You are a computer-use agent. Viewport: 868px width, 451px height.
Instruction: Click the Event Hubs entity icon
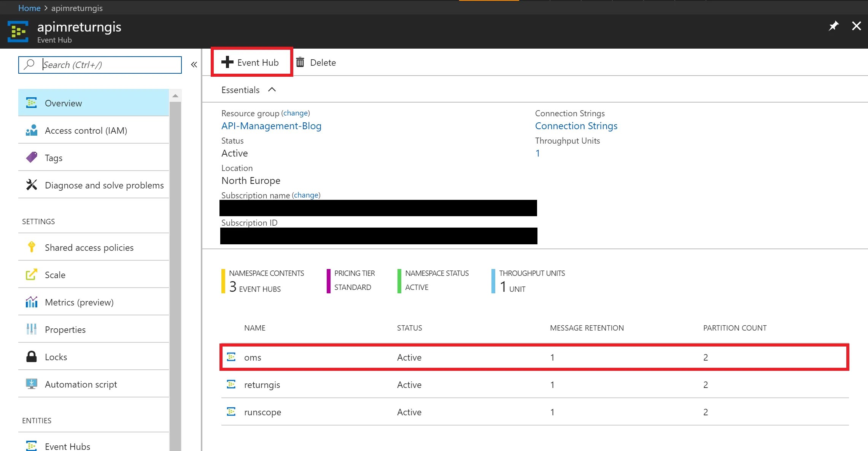click(x=31, y=446)
